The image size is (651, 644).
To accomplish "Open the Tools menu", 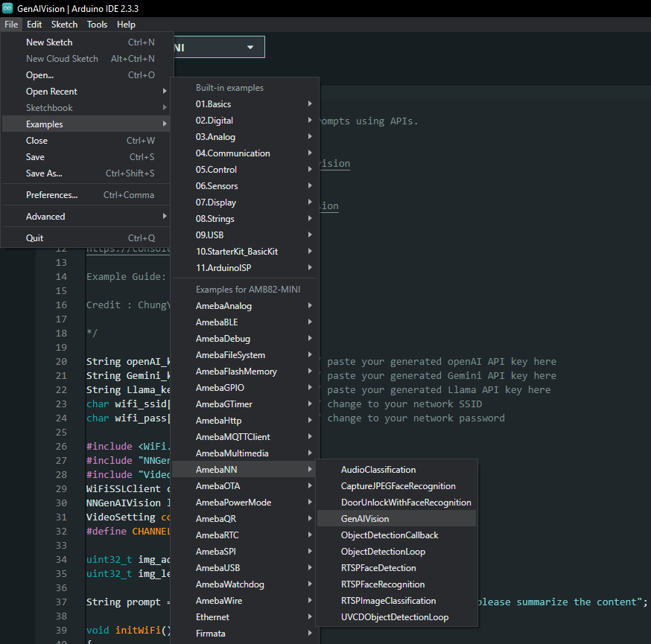I will point(97,25).
